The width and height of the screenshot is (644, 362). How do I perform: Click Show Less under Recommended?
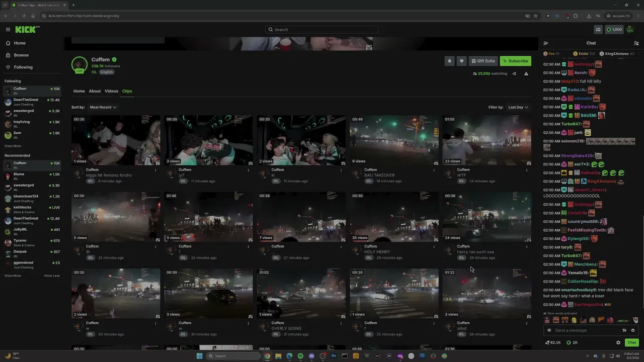[x=52, y=276]
